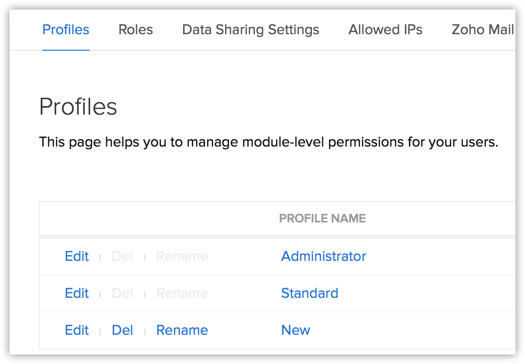Click disabled Del link in Standard row

pos(122,293)
